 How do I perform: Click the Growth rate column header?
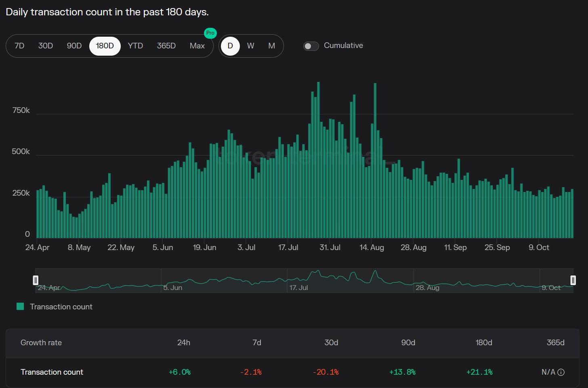pyautogui.click(x=41, y=342)
